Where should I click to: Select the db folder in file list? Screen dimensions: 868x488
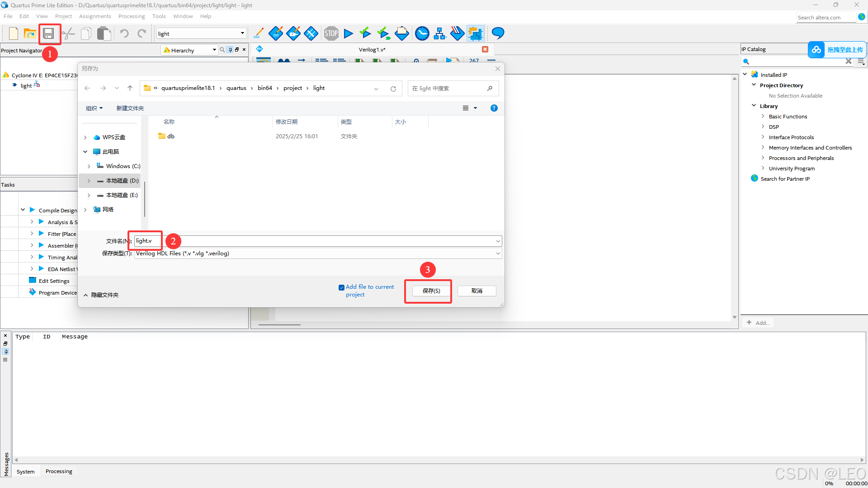click(x=170, y=136)
